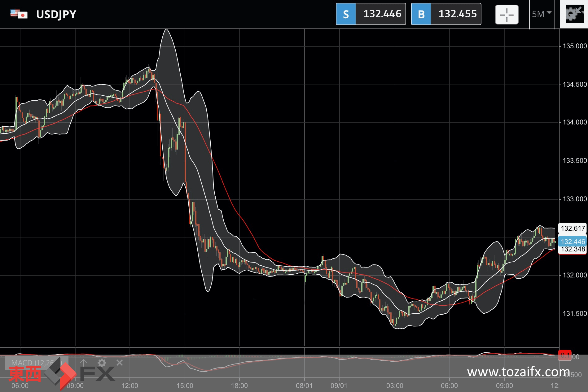588x392 pixels.
Task: Tap the Sell button at 132.446
Action: 371,14
